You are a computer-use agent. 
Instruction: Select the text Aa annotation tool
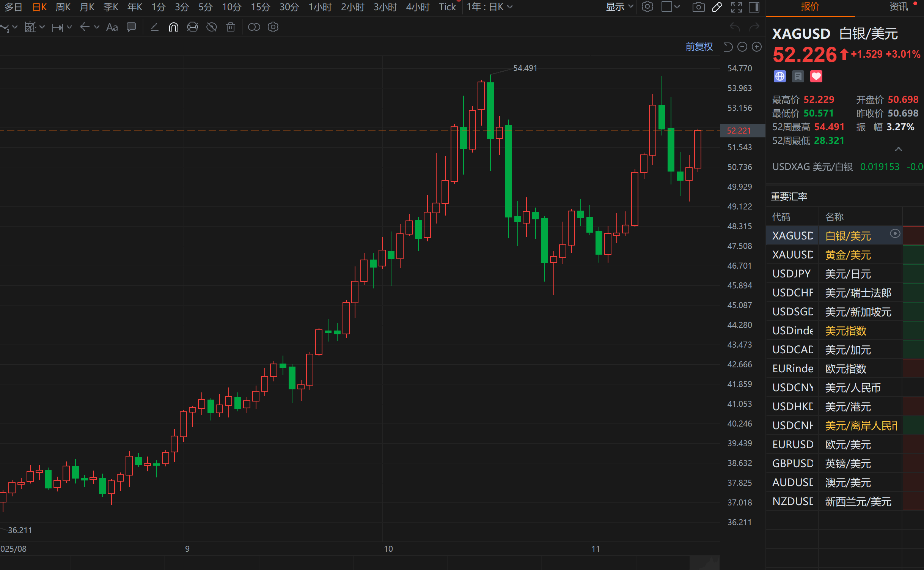point(112,27)
